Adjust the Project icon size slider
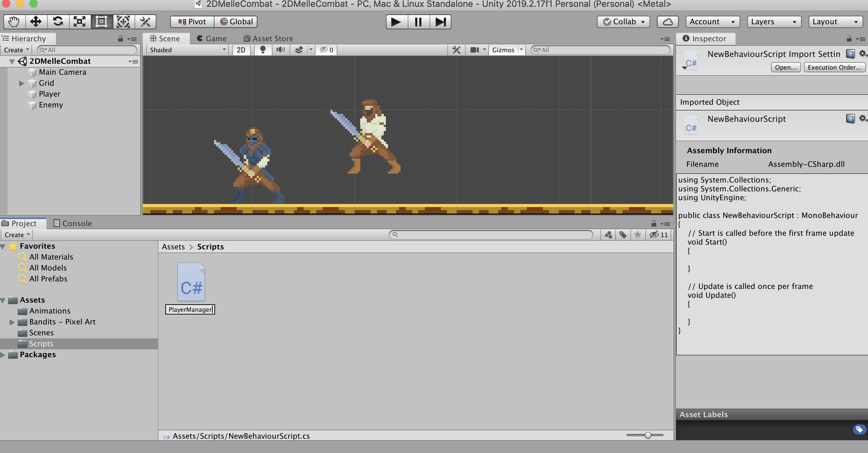Image resolution: width=868 pixels, height=453 pixels. pyautogui.click(x=645, y=436)
